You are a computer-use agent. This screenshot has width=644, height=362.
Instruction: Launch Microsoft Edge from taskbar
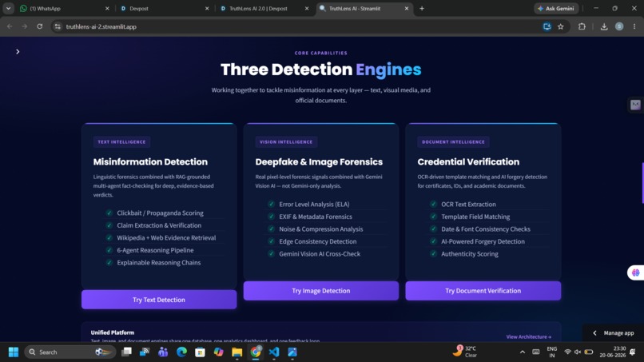click(x=181, y=352)
